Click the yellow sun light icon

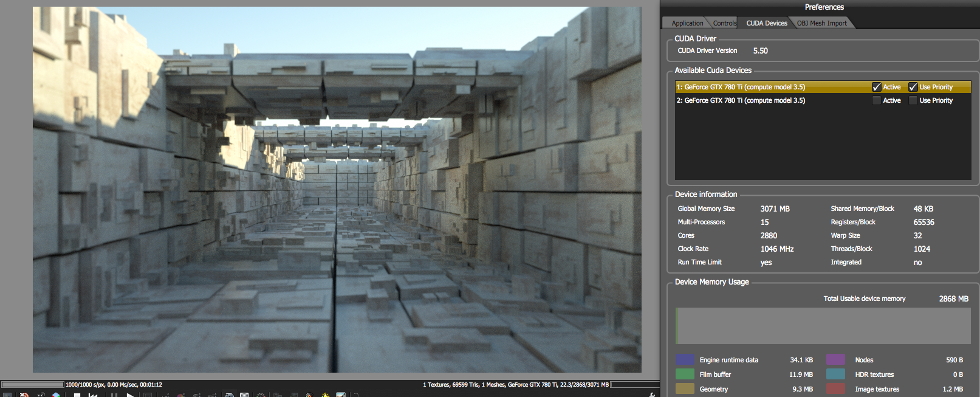pyautogui.click(x=325, y=395)
